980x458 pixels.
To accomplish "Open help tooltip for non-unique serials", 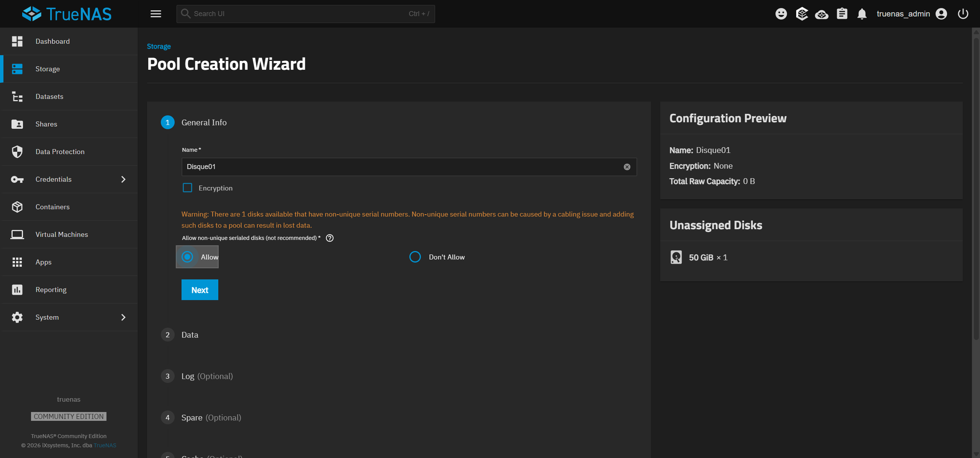I will [330, 238].
